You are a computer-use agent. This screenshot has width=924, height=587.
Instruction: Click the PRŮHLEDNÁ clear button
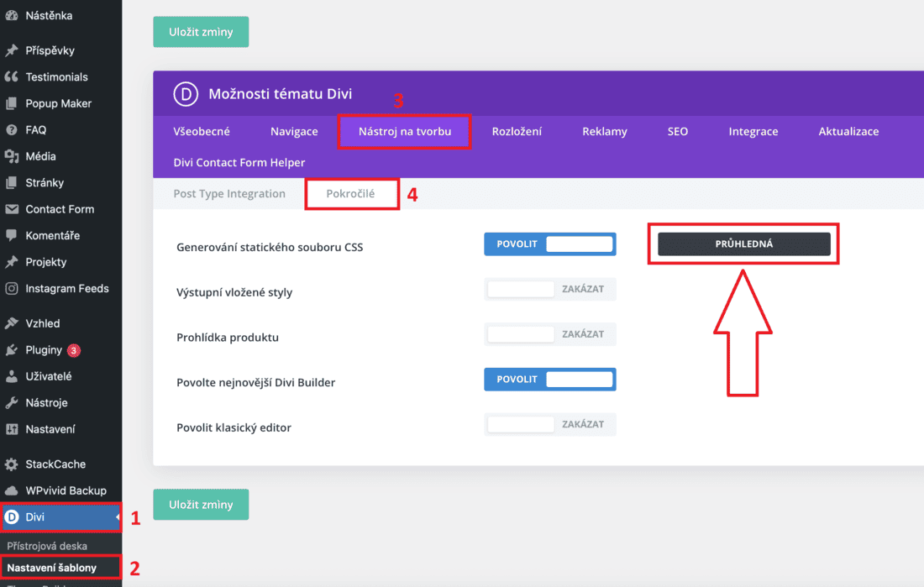point(744,244)
